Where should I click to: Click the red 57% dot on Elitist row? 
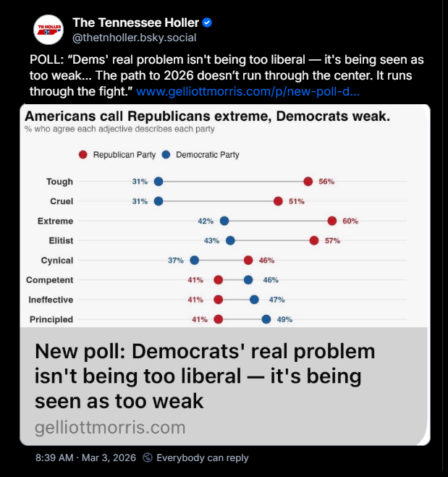point(314,240)
